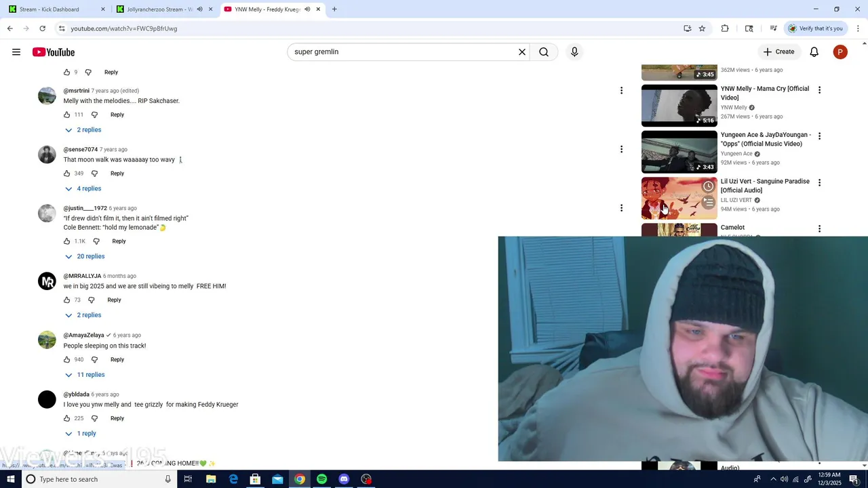868x488 pixels.
Task: Like the comment by @sense7074
Action: tap(66, 174)
